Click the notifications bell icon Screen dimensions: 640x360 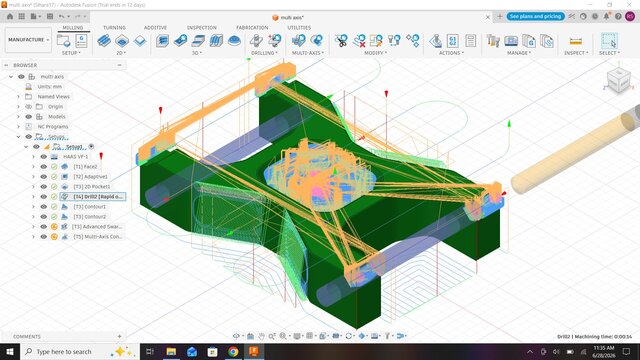(x=607, y=16)
